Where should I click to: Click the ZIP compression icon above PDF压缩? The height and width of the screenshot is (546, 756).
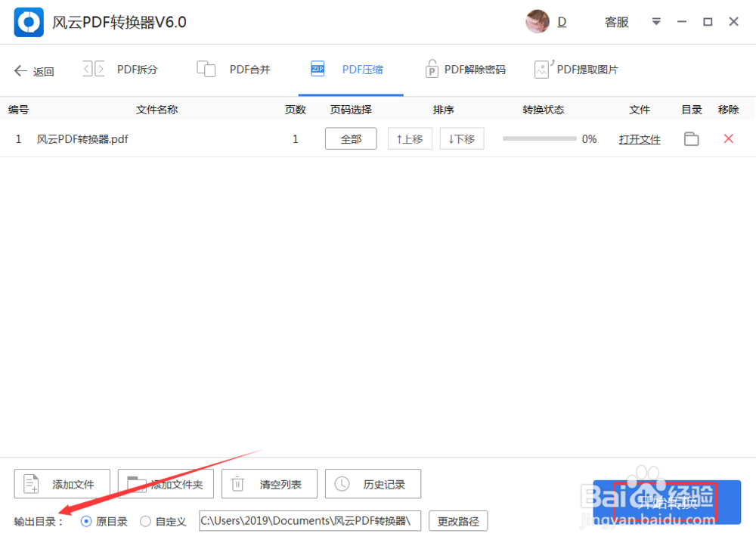pyautogui.click(x=317, y=68)
